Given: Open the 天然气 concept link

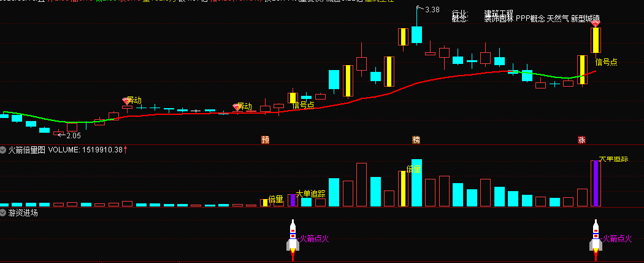Looking at the screenshot, I should coord(558,18).
